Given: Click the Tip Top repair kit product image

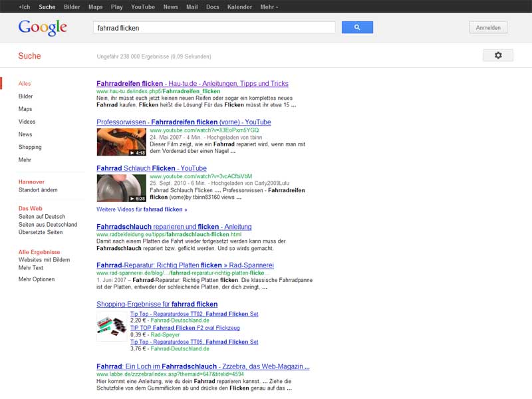Looking at the screenshot, I should (111, 326).
